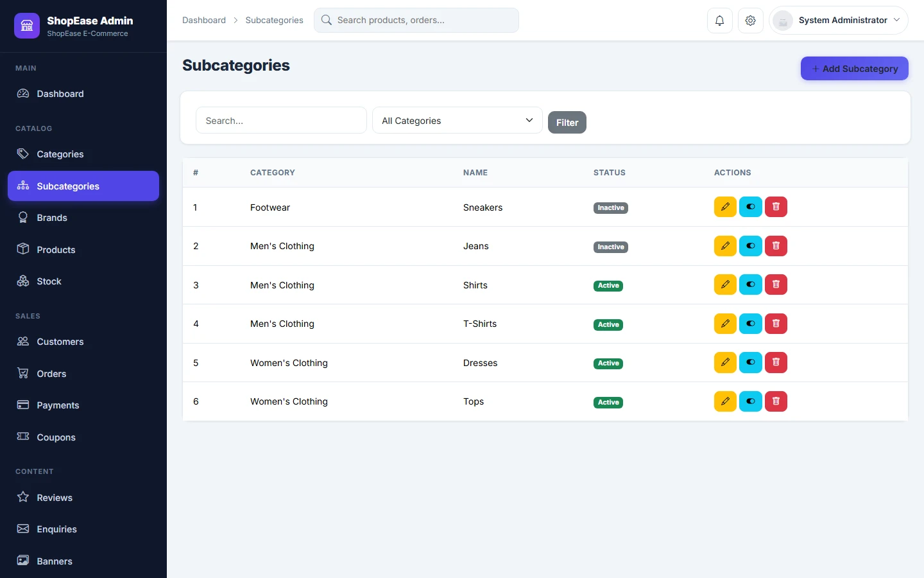Open the Coupons page
The image size is (924, 578).
[x=83, y=437]
